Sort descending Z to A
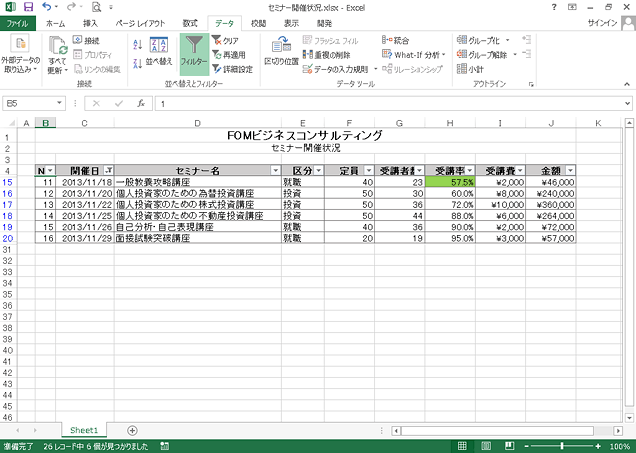This screenshot has height=453, width=636. (x=138, y=63)
